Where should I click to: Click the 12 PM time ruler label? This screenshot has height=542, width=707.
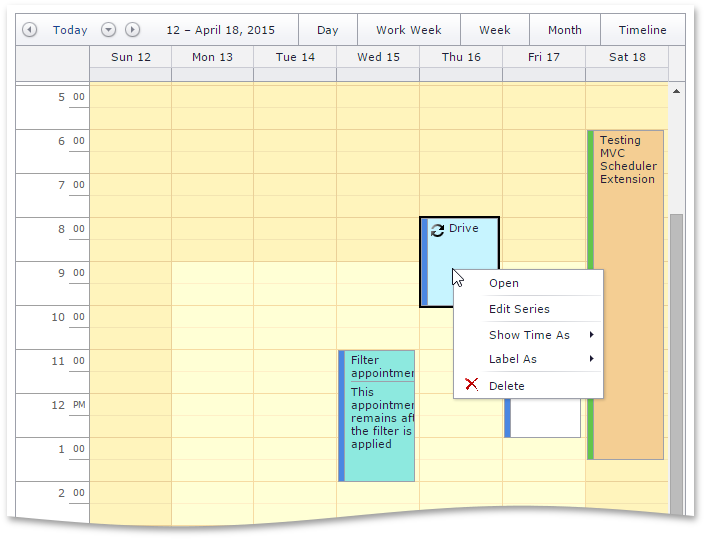coord(69,405)
